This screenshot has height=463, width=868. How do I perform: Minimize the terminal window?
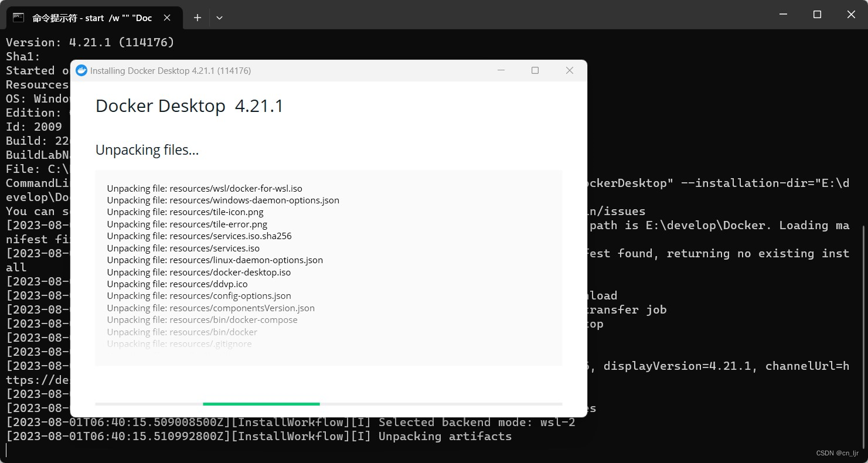point(783,15)
